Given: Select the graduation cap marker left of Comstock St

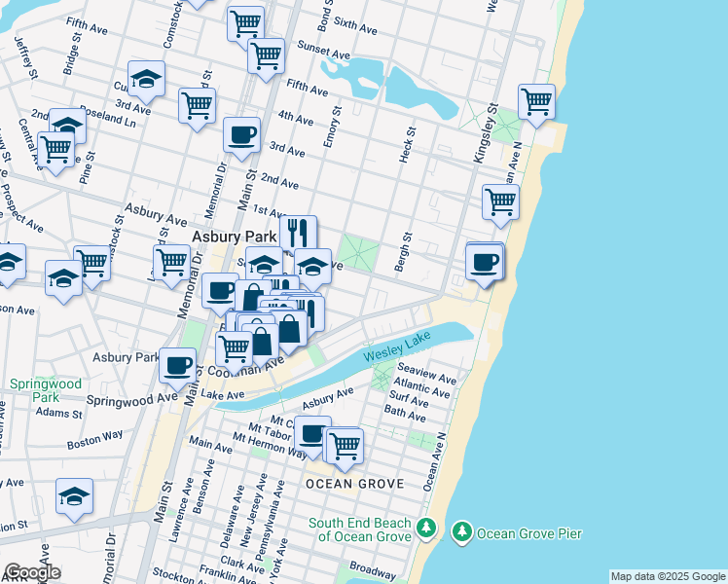Looking at the screenshot, I should (x=146, y=78).
